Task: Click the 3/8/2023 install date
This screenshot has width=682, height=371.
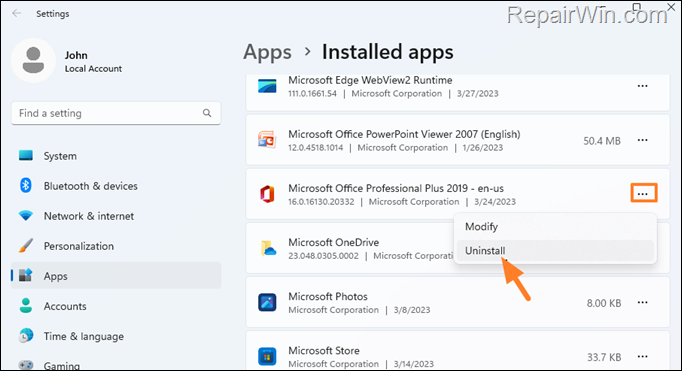Action: click(x=412, y=310)
